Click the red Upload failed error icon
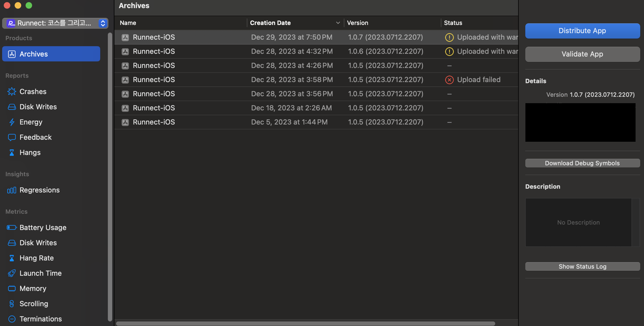The height and width of the screenshot is (326, 644). 449,80
